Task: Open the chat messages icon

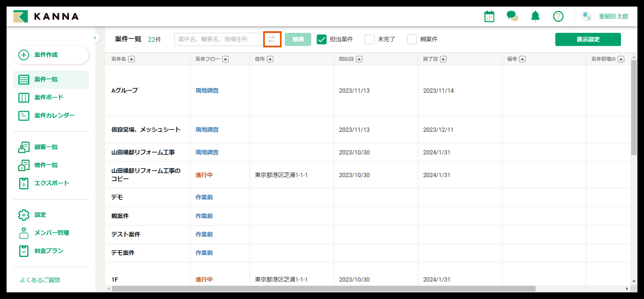Action: pos(512,16)
